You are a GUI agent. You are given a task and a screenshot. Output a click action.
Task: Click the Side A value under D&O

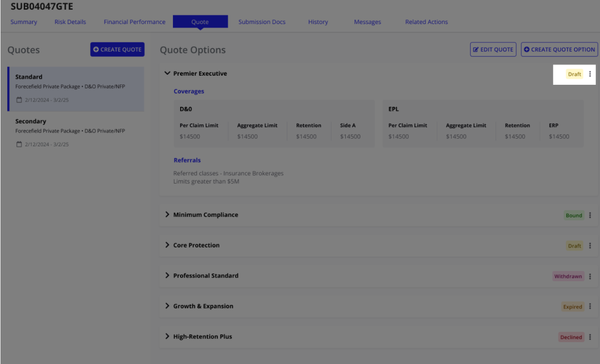(350, 136)
